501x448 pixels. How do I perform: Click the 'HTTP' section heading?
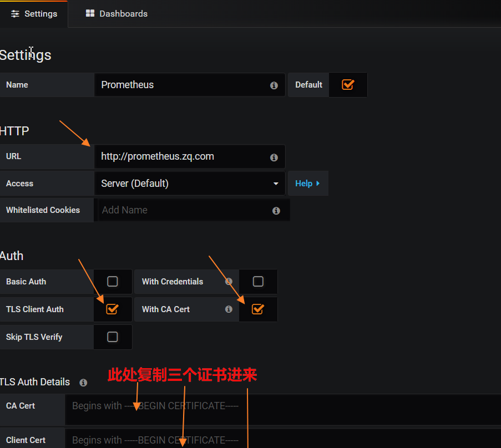(14, 131)
